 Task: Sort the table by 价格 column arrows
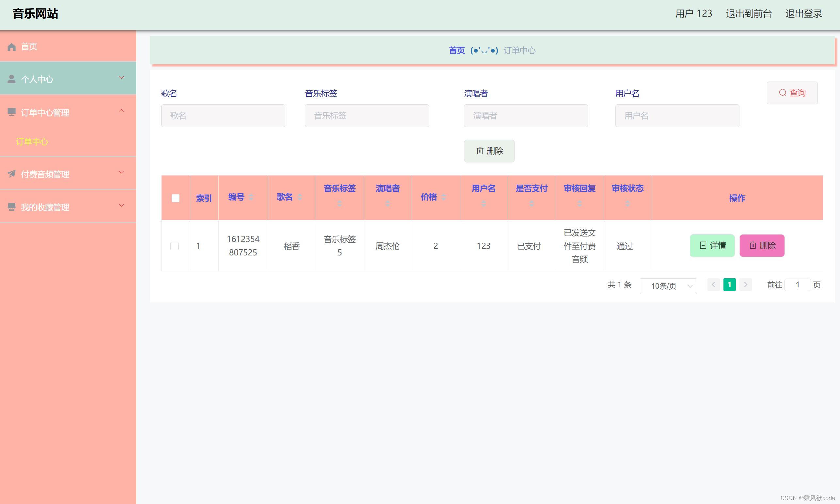(443, 197)
